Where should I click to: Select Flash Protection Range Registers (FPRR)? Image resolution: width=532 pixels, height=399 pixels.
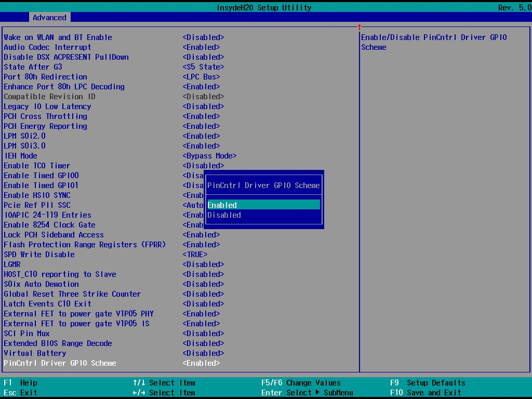pyautogui.click(x=85, y=244)
